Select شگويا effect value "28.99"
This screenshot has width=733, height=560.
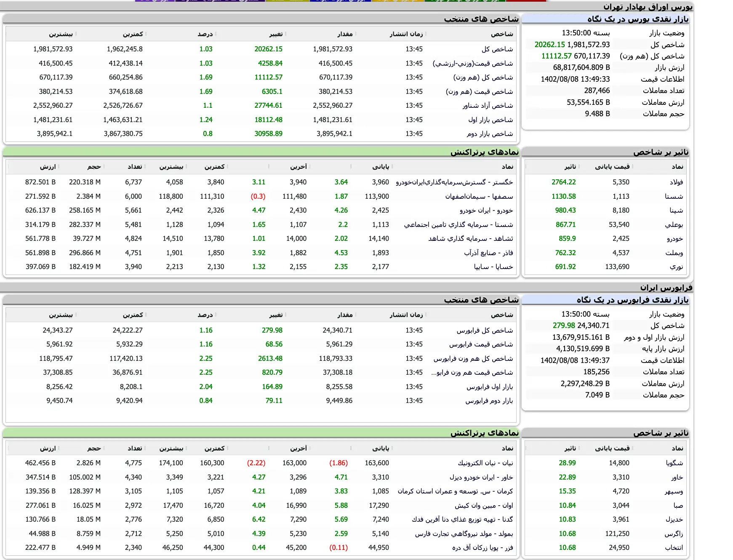[567, 463]
